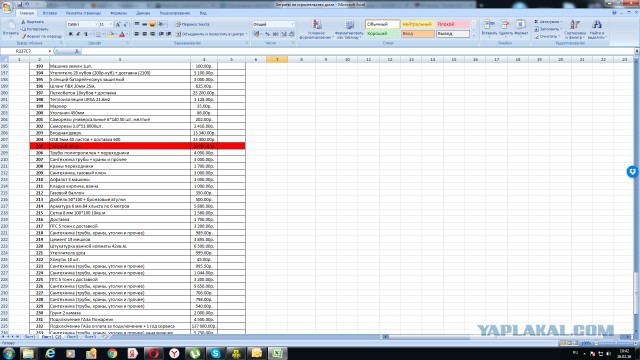Decrease decimal places
Screen dimensions: 640x360
291,34
